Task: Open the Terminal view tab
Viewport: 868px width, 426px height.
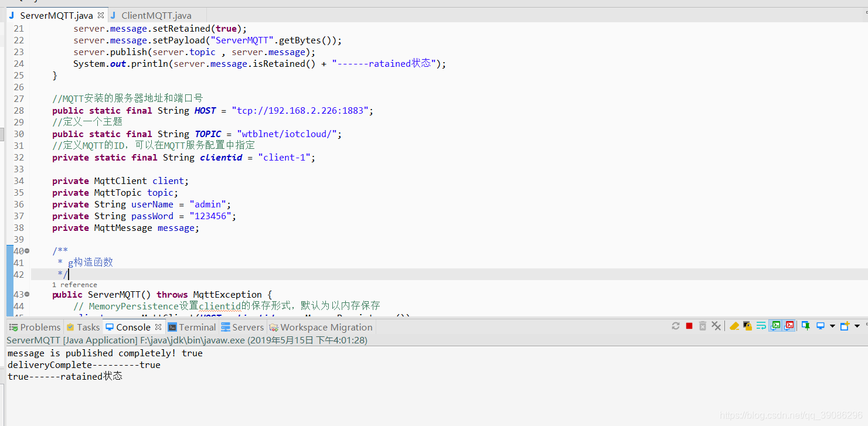Action: click(192, 327)
